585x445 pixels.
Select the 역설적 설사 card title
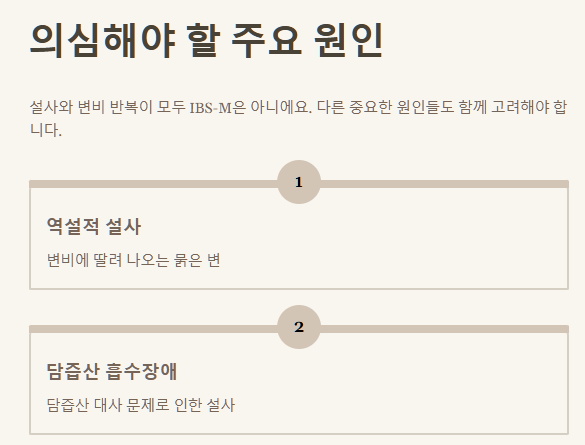(x=94, y=226)
